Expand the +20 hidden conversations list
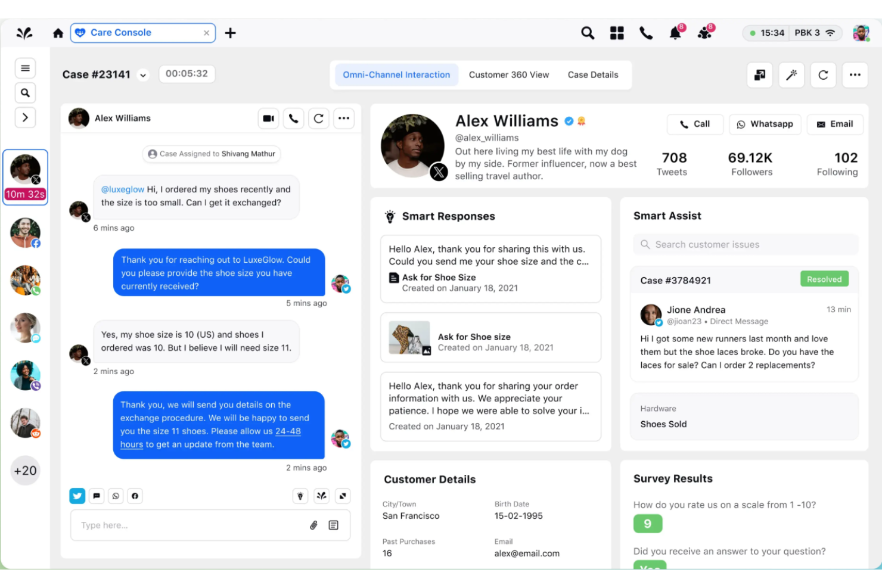This screenshot has height=588, width=882. click(25, 470)
